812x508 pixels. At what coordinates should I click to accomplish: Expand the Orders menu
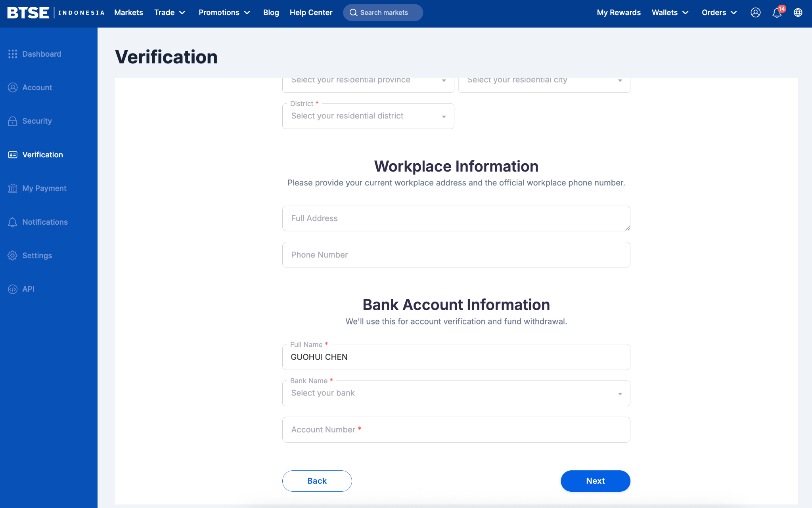click(x=719, y=13)
